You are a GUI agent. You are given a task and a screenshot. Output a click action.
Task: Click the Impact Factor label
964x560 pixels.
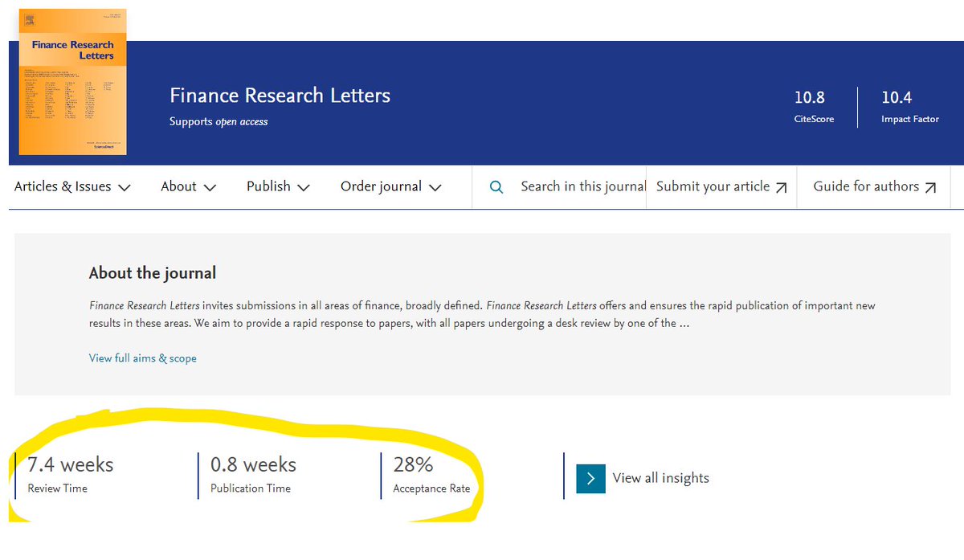[x=910, y=119]
